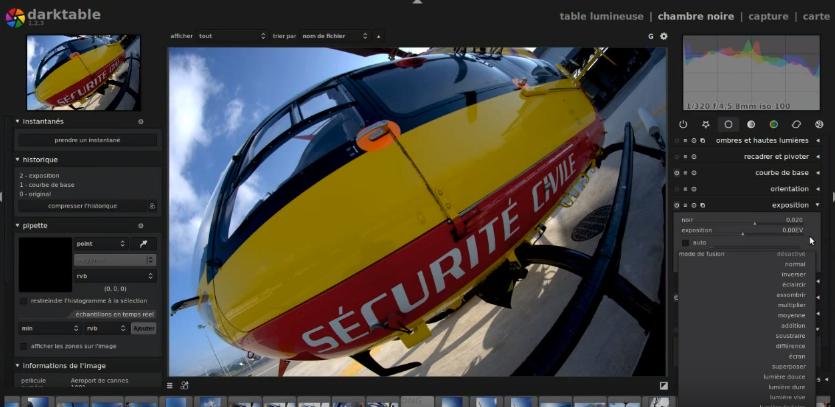835x407 pixels.
Task: Open presets icon of instantanés panel
Action: [141, 121]
